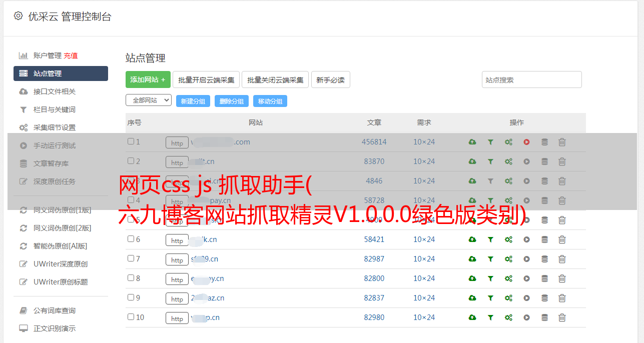Viewport: 644px width, 343px height.
Task: Open 采集细节设置 sidebar item
Action: pyautogui.click(x=55, y=127)
